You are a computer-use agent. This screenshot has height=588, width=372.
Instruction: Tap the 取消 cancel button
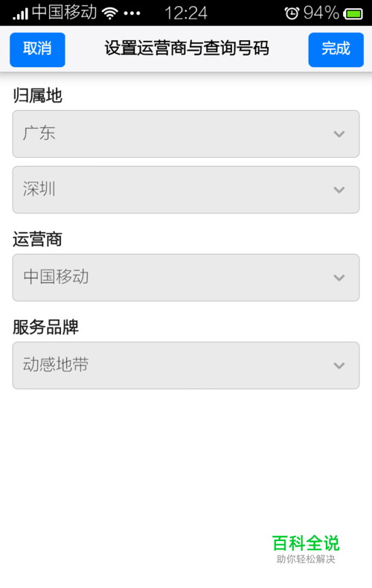(37, 50)
